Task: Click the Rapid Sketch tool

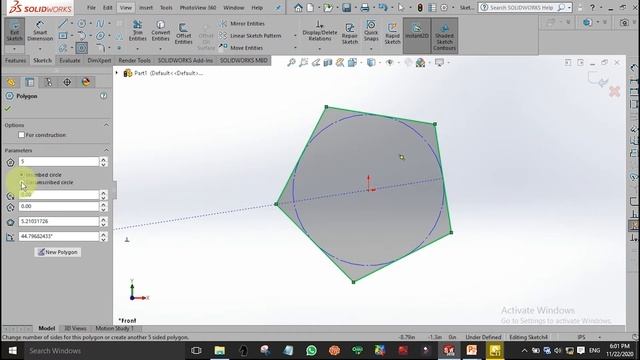Action: pyautogui.click(x=392, y=33)
